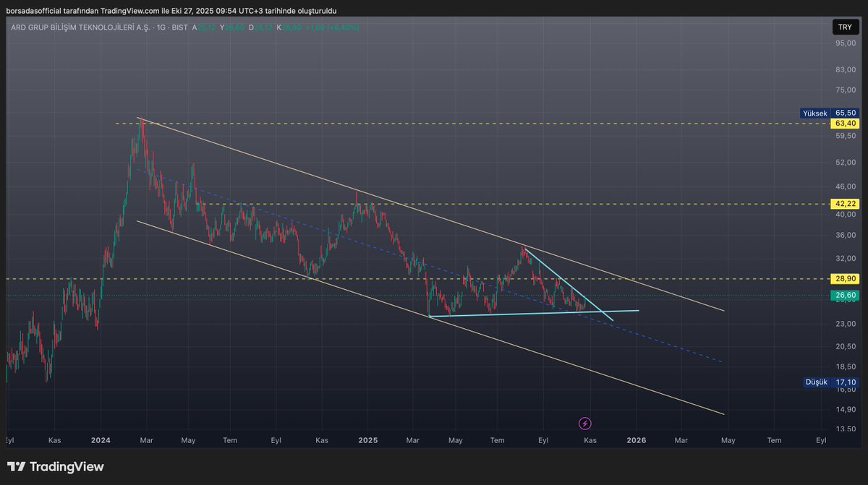Select the yellow 63,40 price label

(845, 124)
